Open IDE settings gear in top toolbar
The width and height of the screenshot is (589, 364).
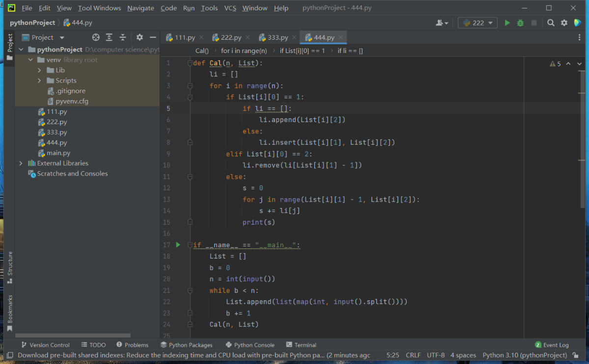564,23
